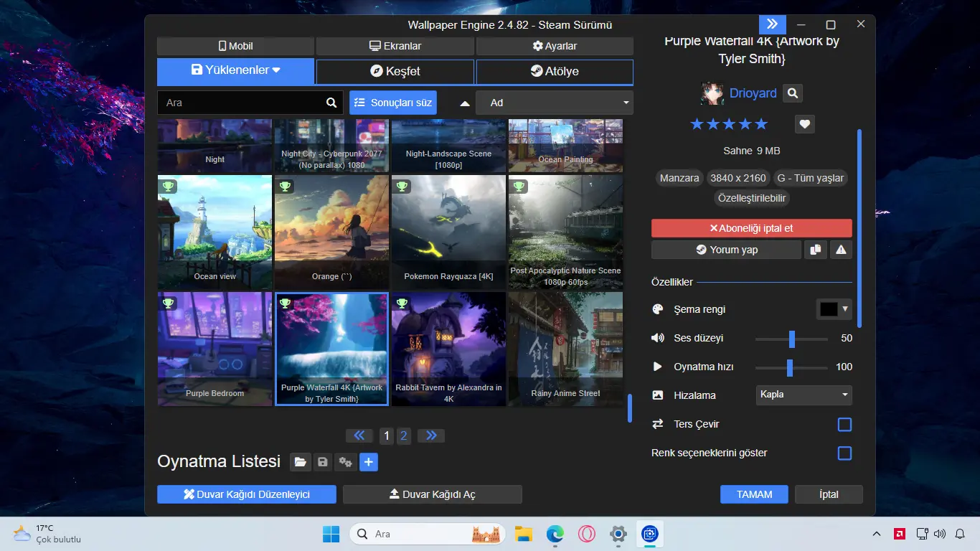The width and height of the screenshot is (980, 551).
Task: Select Post Apocalyptic Nature Scene wallpaper
Action: tap(565, 232)
